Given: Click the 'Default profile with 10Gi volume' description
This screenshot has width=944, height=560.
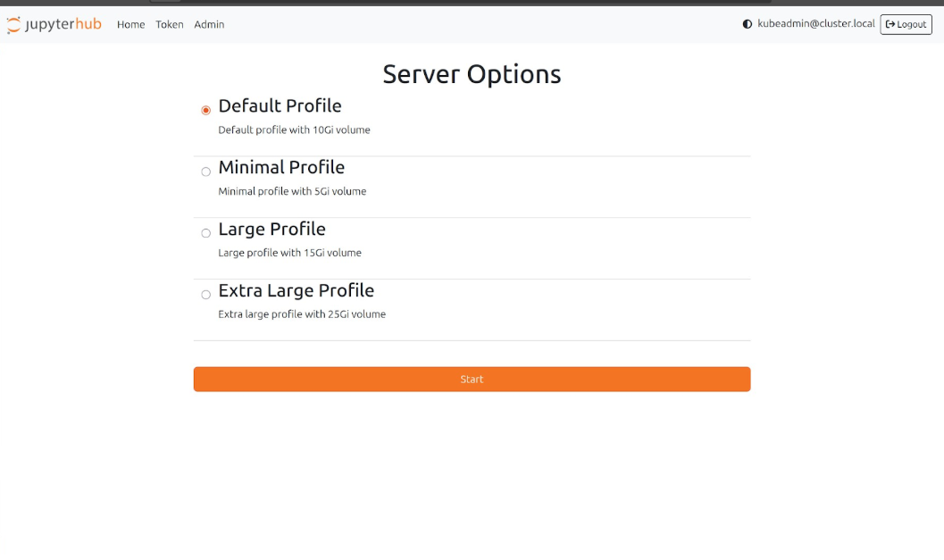Looking at the screenshot, I should point(294,130).
